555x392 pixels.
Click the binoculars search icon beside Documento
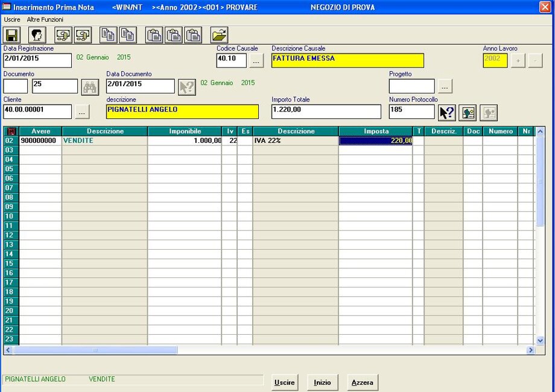[x=90, y=87]
